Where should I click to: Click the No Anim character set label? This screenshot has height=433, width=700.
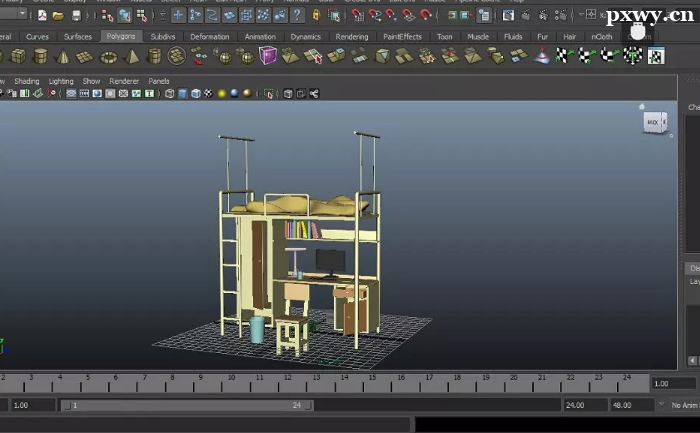coord(684,405)
